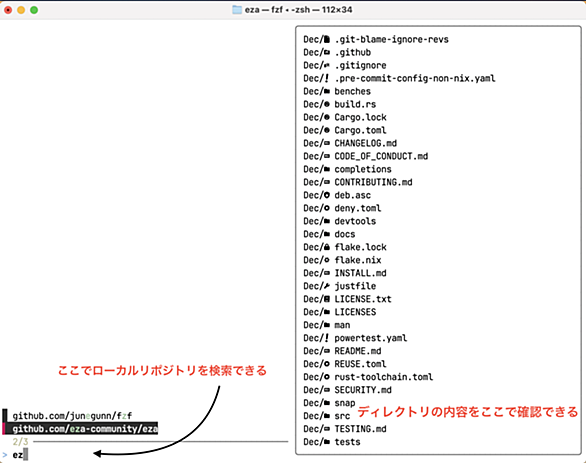Click the license icon beside LICENSE.txt
This screenshot has height=463, width=586.
[x=327, y=299]
